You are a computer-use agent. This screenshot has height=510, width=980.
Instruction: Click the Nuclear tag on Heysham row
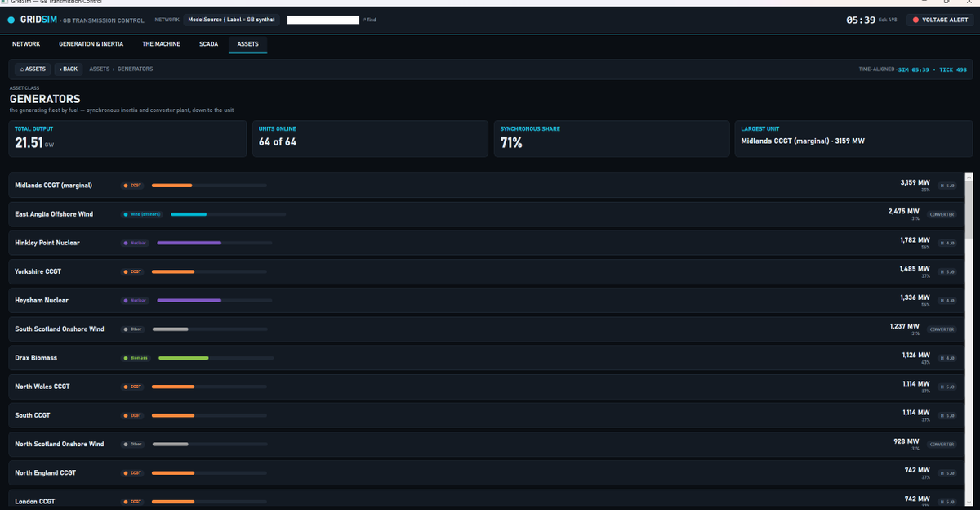[136, 300]
